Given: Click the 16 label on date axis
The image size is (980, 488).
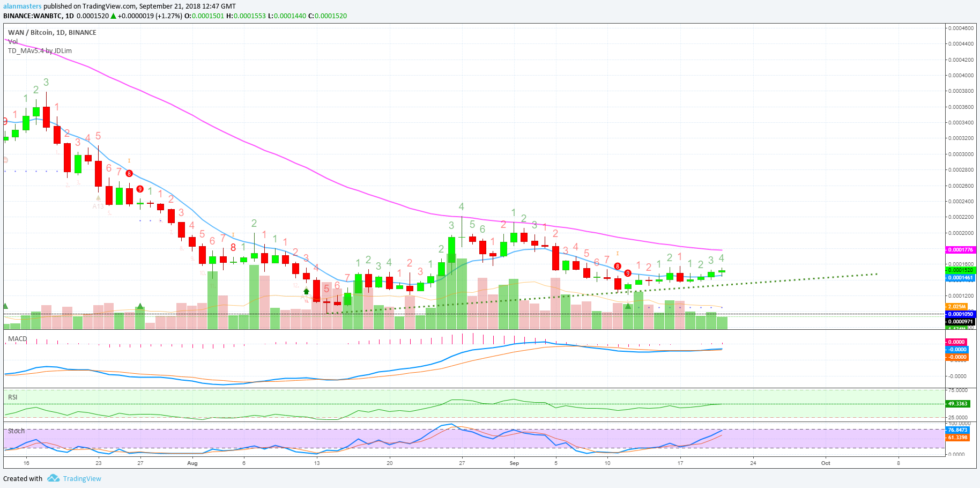Looking at the screenshot, I should pyautogui.click(x=26, y=463).
